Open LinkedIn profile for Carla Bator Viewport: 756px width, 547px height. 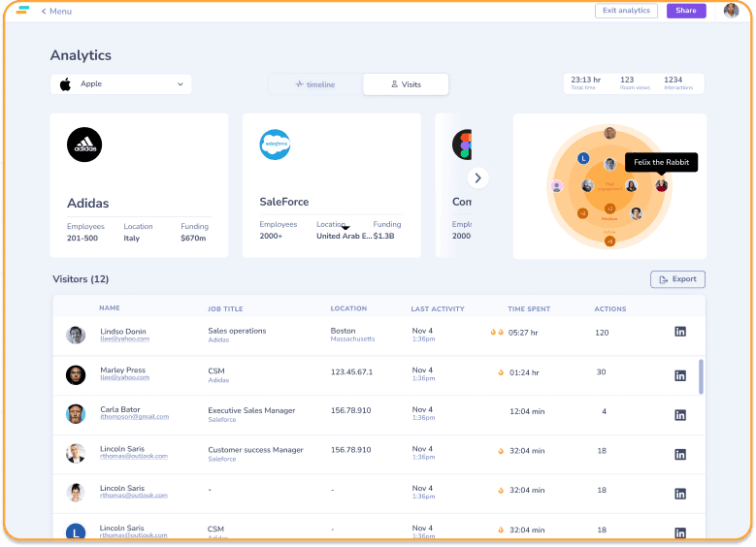click(680, 415)
